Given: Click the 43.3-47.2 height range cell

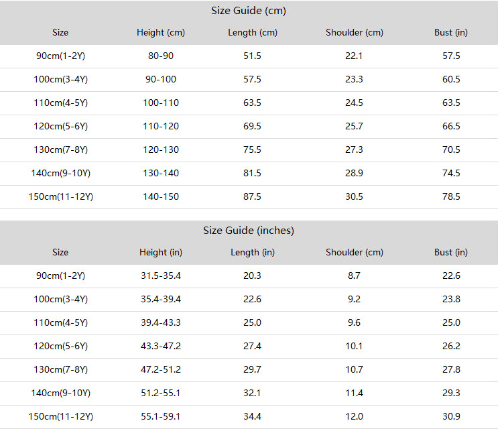Looking at the screenshot, I should coord(161,347).
